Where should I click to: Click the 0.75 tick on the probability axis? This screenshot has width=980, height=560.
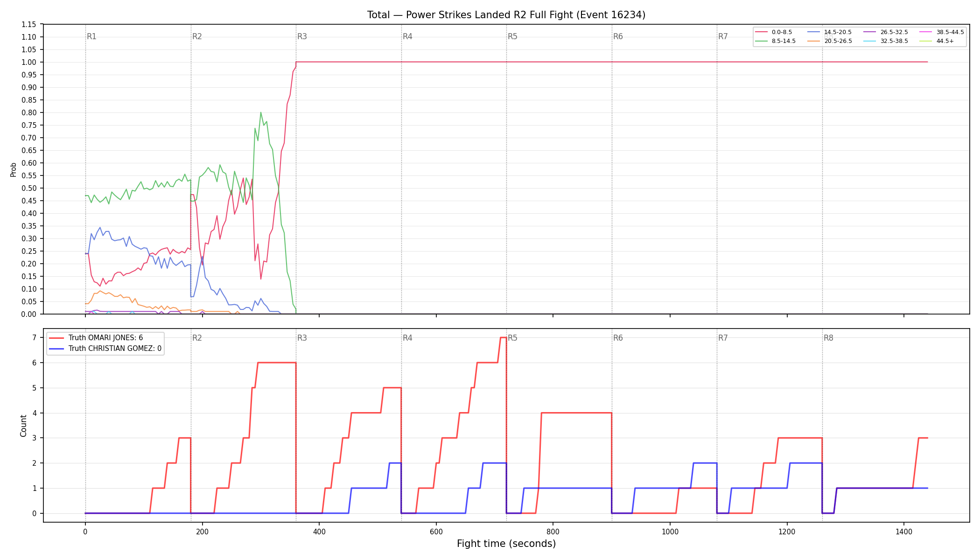point(29,125)
